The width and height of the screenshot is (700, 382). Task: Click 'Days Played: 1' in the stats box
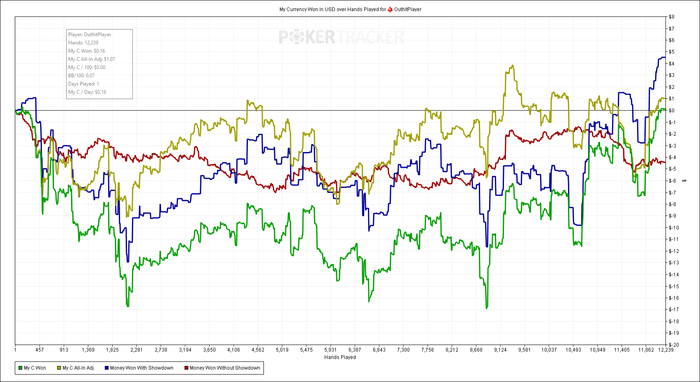tap(83, 84)
